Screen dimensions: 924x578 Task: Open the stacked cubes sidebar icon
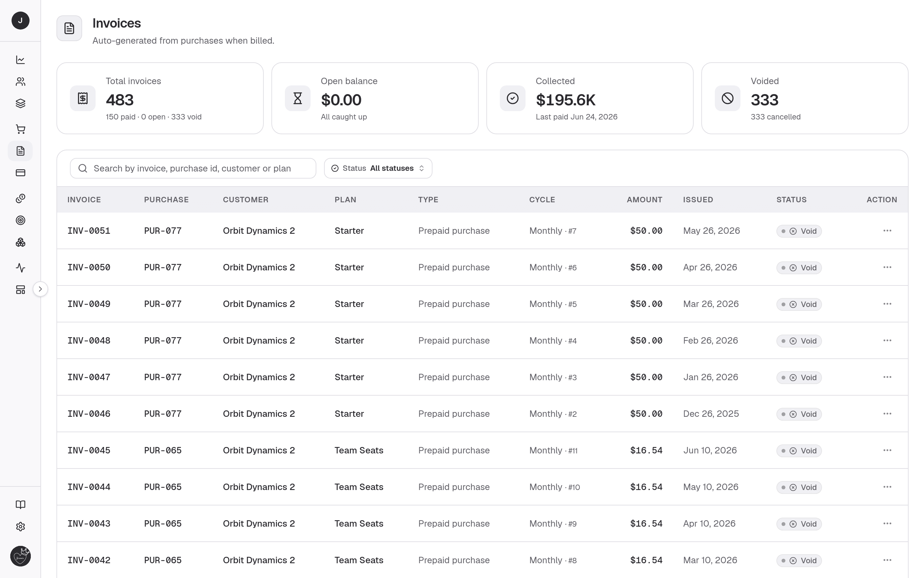coord(20,242)
